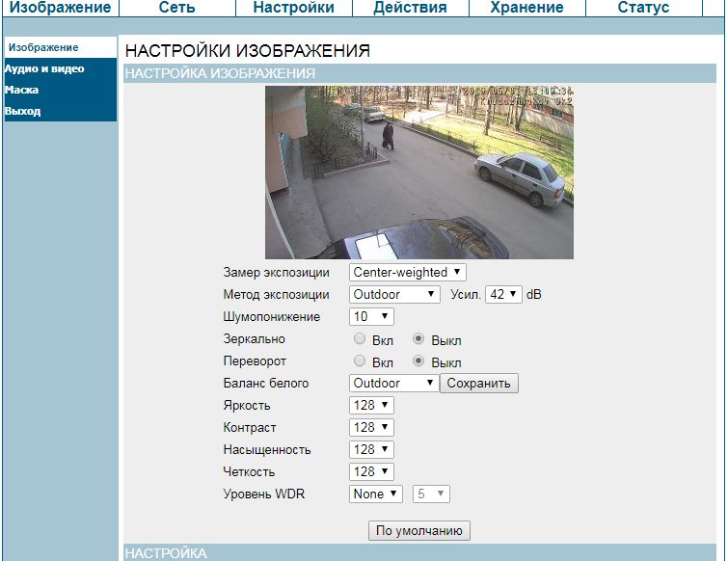Click the По умолчанию button
Screen dimensions: 728x561
coord(418,530)
